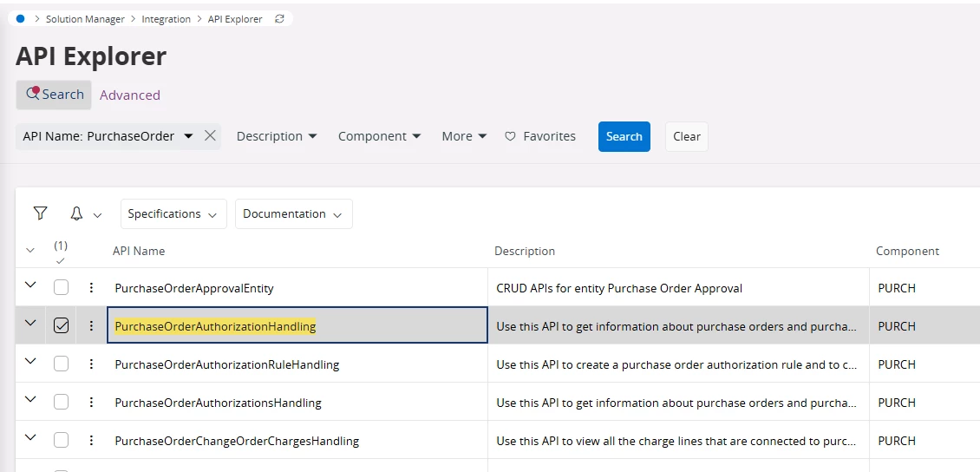Go to Integration breadcrumb

coord(167,19)
